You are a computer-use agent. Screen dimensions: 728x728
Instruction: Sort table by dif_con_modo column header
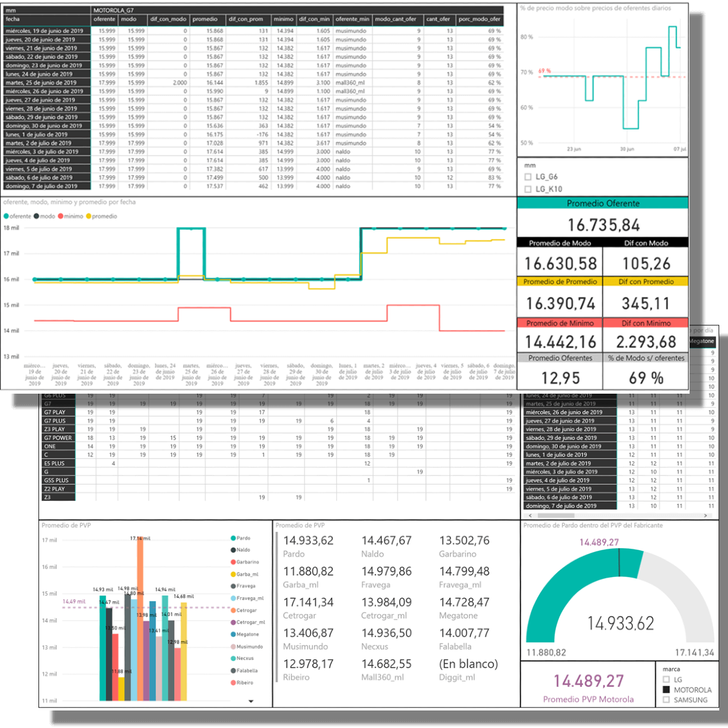click(x=168, y=20)
